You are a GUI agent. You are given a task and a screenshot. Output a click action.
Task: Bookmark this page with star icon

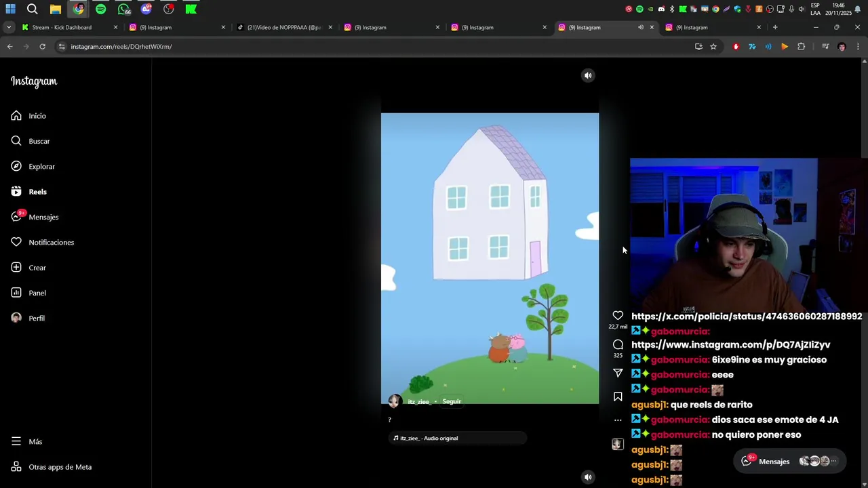coord(713,47)
